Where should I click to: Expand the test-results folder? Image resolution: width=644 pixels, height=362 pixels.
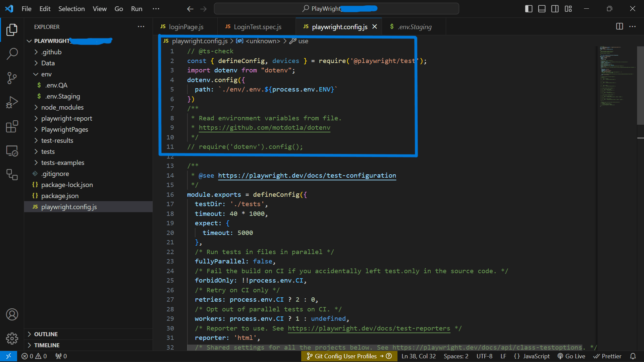(x=88, y=140)
